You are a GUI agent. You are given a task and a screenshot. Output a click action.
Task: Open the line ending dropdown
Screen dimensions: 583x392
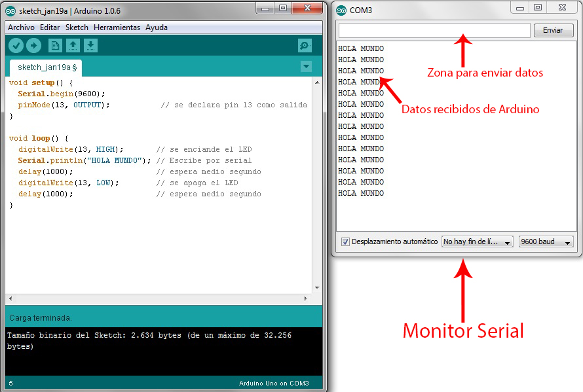point(478,241)
